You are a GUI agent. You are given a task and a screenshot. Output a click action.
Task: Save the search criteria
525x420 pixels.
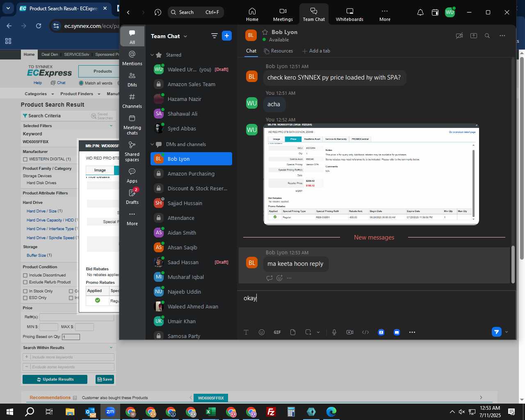(105, 379)
